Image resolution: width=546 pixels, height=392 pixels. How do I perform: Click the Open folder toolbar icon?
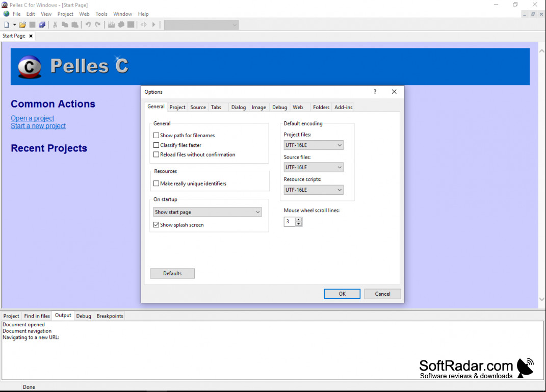[x=22, y=24]
